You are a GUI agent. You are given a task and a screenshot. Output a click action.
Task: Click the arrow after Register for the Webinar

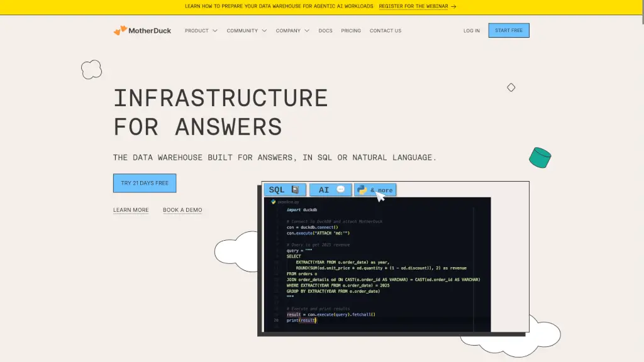[x=453, y=6]
